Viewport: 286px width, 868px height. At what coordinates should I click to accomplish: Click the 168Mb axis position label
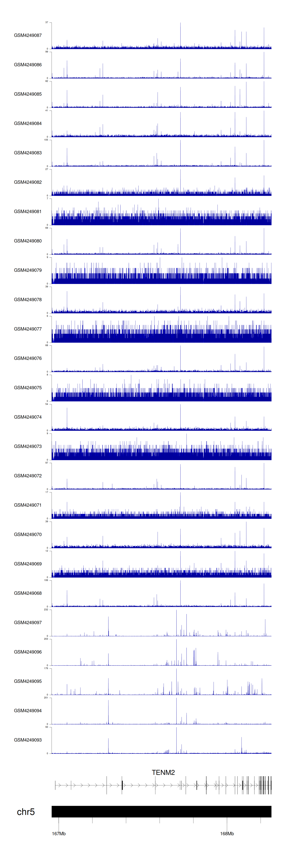point(227,833)
